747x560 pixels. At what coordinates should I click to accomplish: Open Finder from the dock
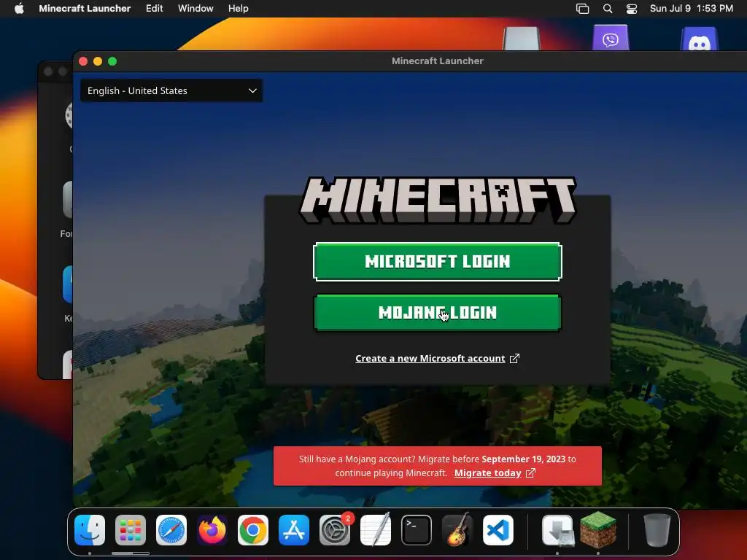(90, 530)
